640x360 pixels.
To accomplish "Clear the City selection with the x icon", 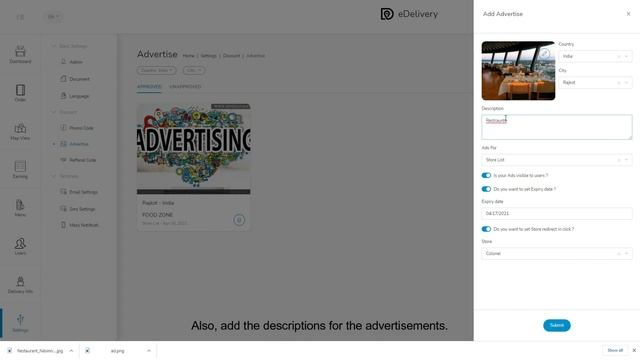I will 619,82.
